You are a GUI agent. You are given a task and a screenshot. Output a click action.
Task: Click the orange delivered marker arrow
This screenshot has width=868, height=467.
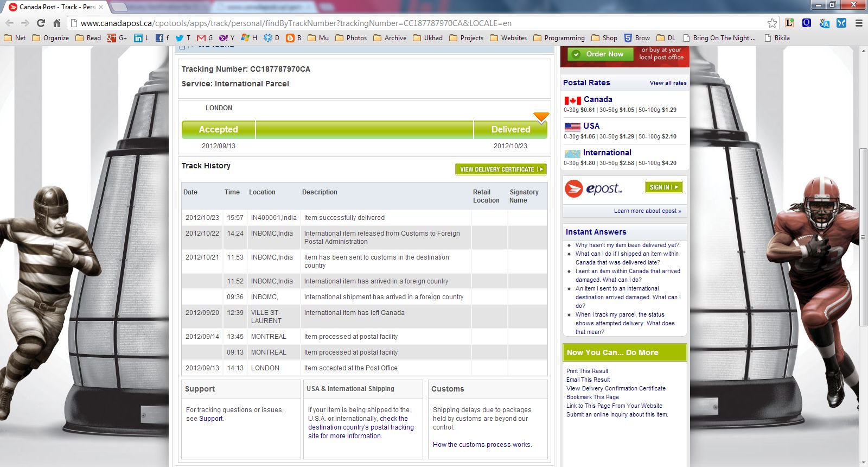pyautogui.click(x=541, y=117)
